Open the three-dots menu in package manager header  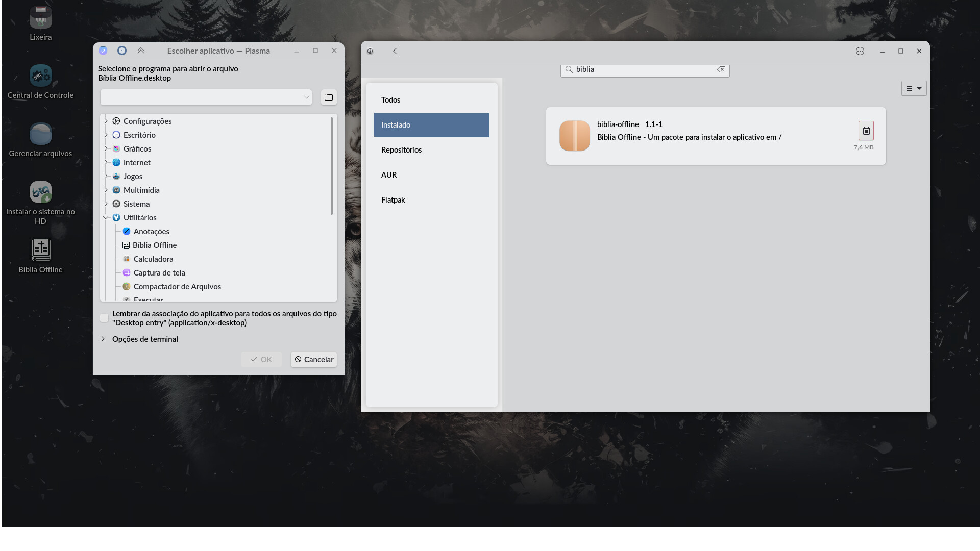tap(860, 51)
